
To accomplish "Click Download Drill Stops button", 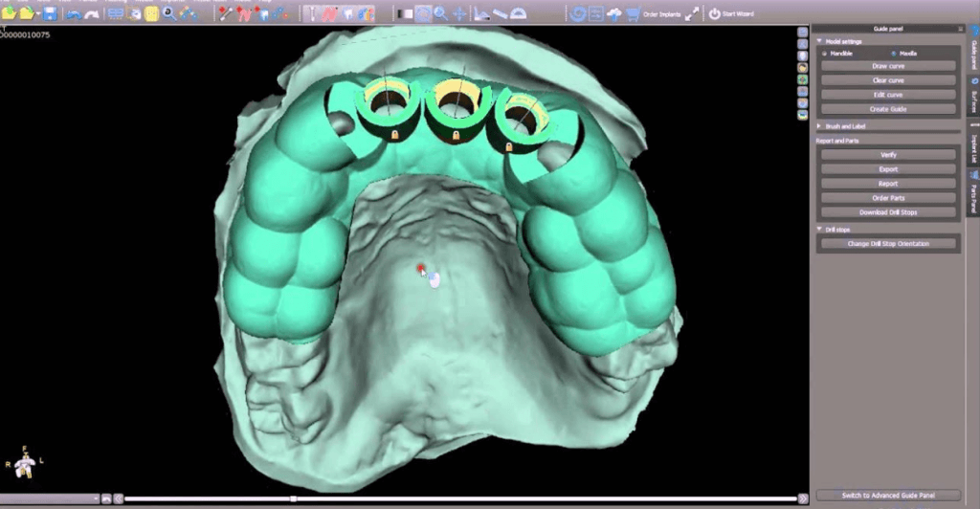I will (888, 212).
